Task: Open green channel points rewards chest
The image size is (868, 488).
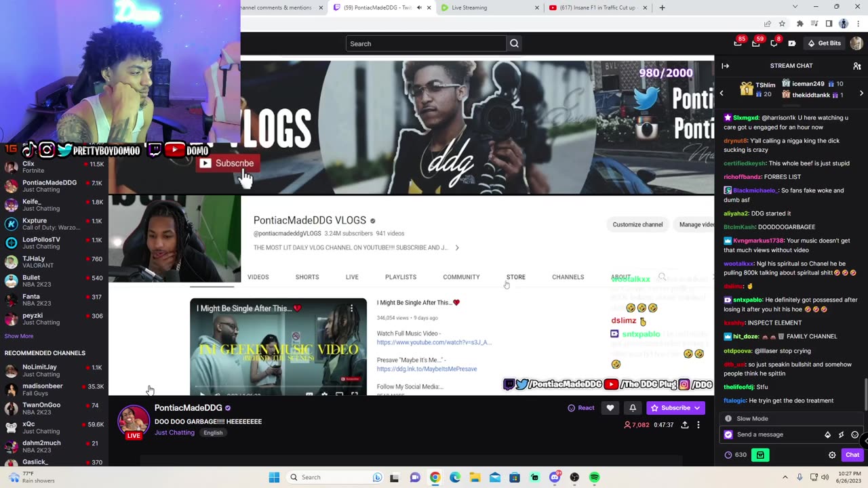Action: 760,455
